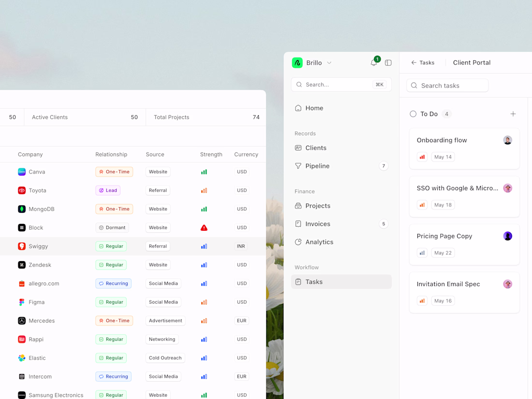The height and width of the screenshot is (399, 532).
Task: Open the Onboarding flow task card
Action: [464, 148]
